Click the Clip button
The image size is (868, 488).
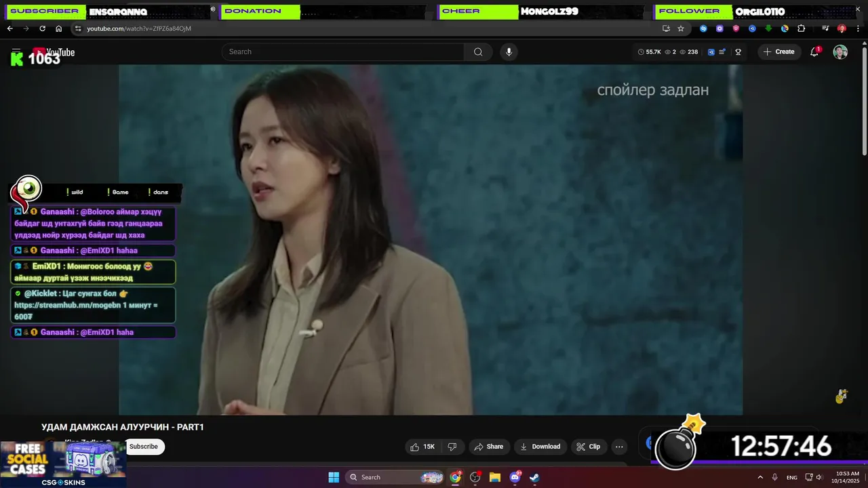[x=589, y=447]
